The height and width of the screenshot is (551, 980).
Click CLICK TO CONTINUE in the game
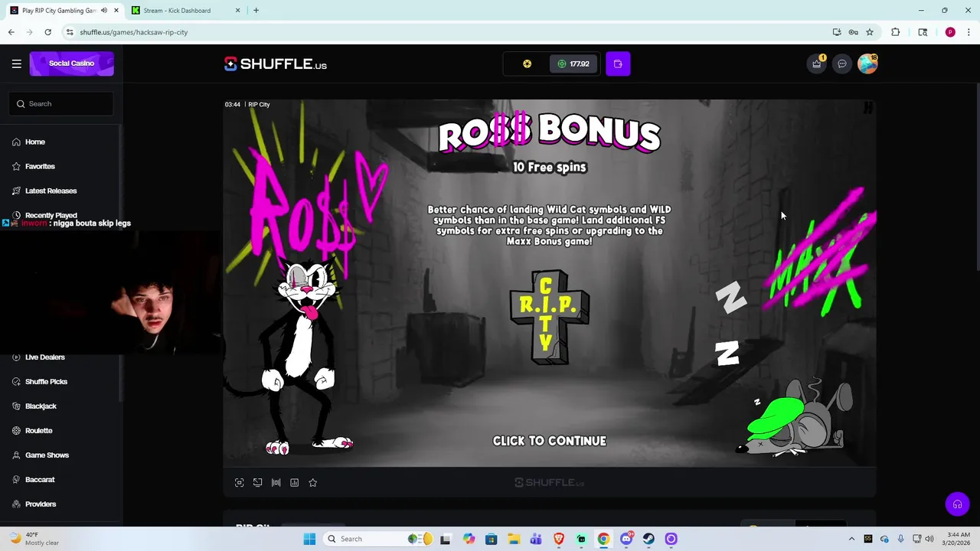coord(550,441)
